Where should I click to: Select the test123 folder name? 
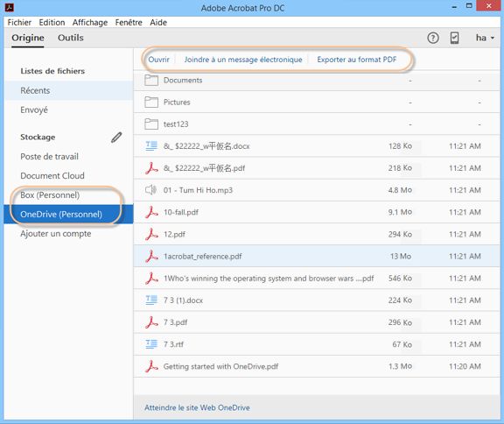[x=176, y=124]
